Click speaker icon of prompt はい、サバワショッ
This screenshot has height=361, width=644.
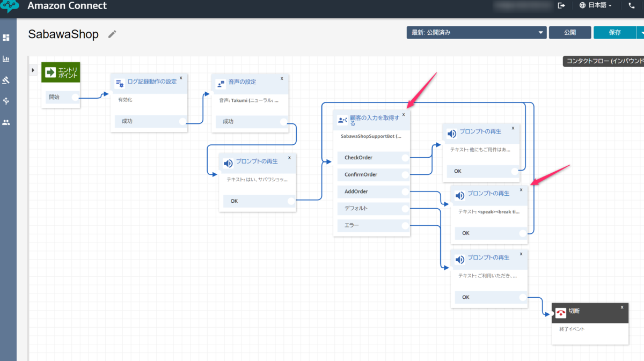[x=228, y=163]
